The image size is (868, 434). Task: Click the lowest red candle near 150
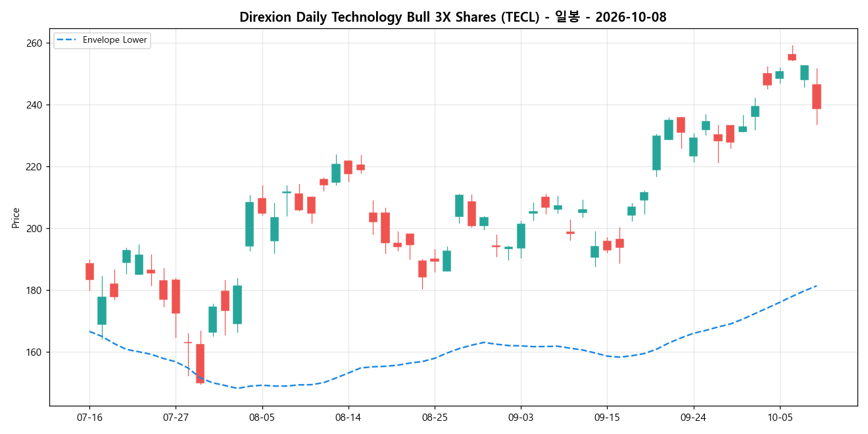click(x=200, y=363)
